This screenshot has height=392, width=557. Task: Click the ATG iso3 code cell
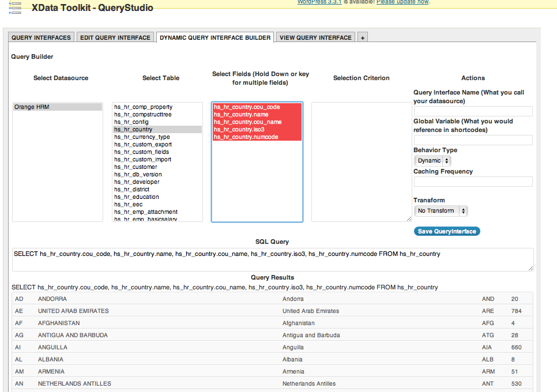[487, 335]
